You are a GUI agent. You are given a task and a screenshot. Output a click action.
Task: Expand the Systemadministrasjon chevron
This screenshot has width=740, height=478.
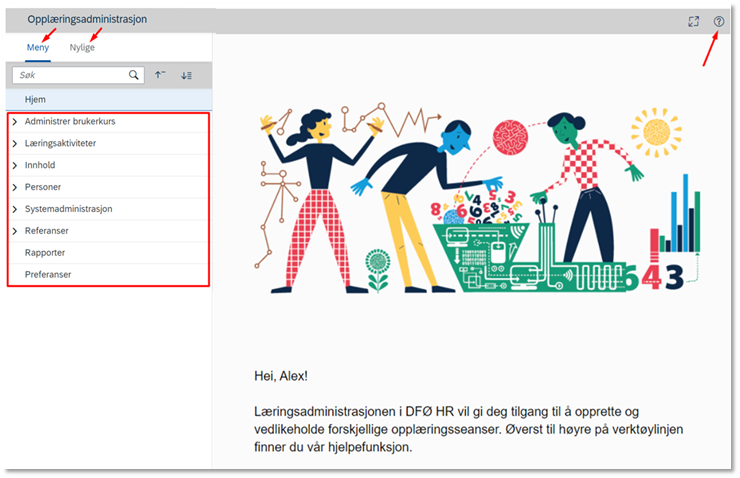pyautogui.click(x=15, y=209)
